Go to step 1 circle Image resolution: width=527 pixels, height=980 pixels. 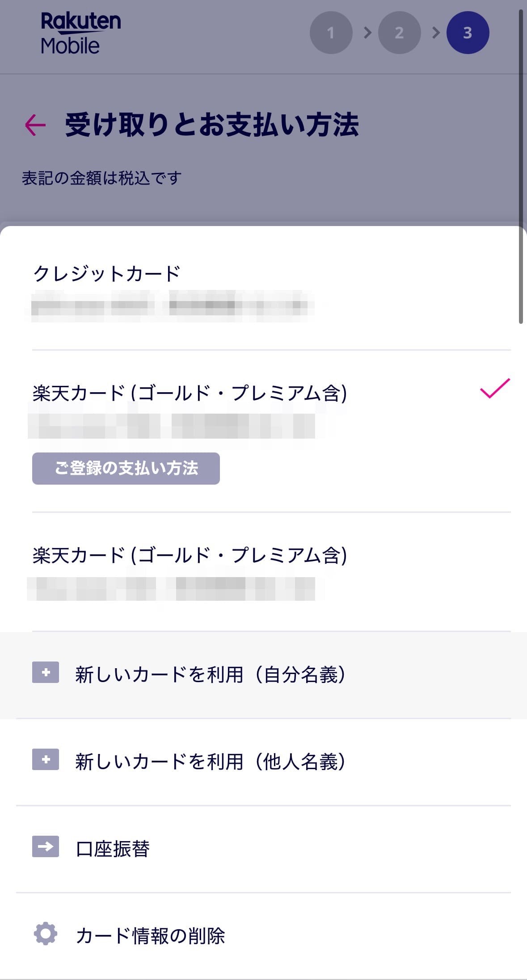click(x=331, y=33)
